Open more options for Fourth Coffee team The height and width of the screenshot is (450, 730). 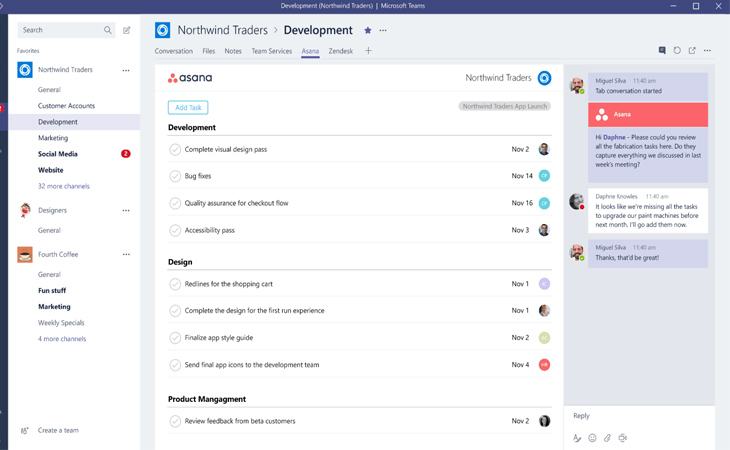pos(126,255)
